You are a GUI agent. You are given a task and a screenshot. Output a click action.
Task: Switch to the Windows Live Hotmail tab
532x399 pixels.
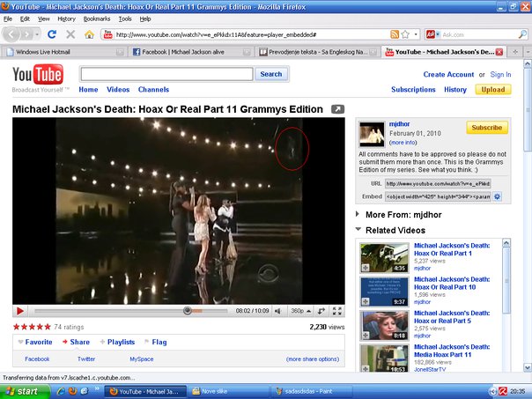[64, 52]
